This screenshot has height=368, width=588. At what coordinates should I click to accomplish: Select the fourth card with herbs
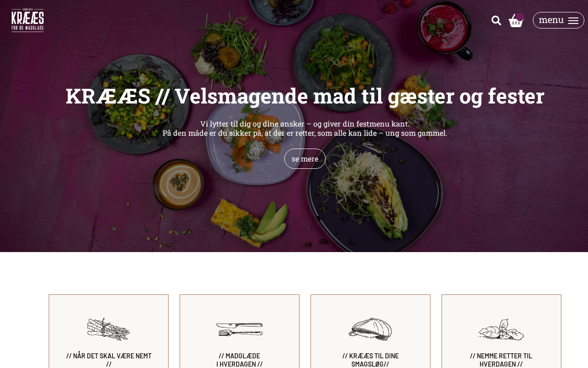click(x=501, y=331)
